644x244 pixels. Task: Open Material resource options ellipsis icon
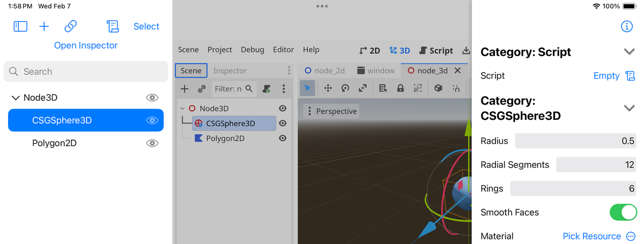(631, 236)
